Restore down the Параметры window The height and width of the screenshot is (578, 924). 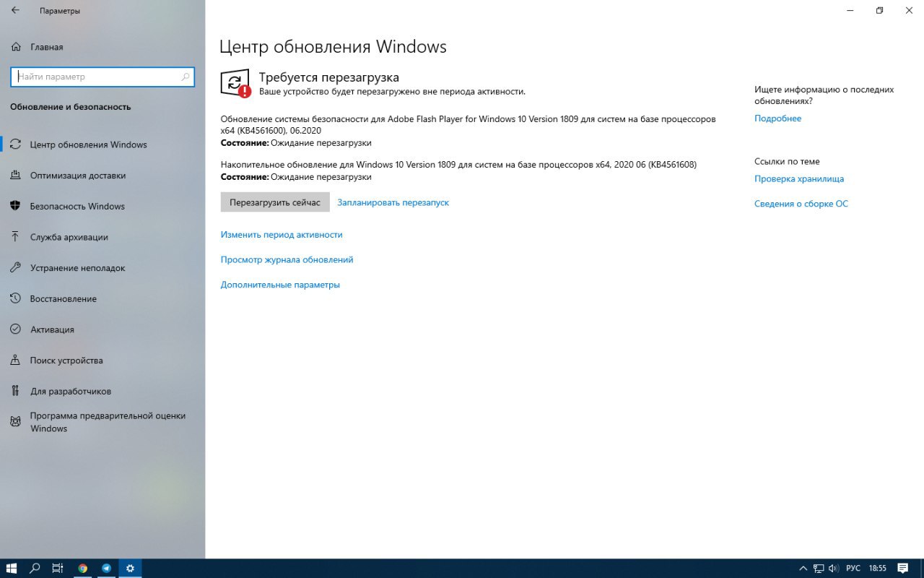click(x=879, y=10)
